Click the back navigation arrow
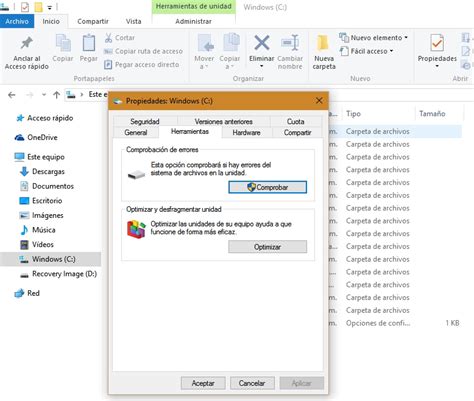The height and width of the screenshot is (401, 474). (12, 95)
